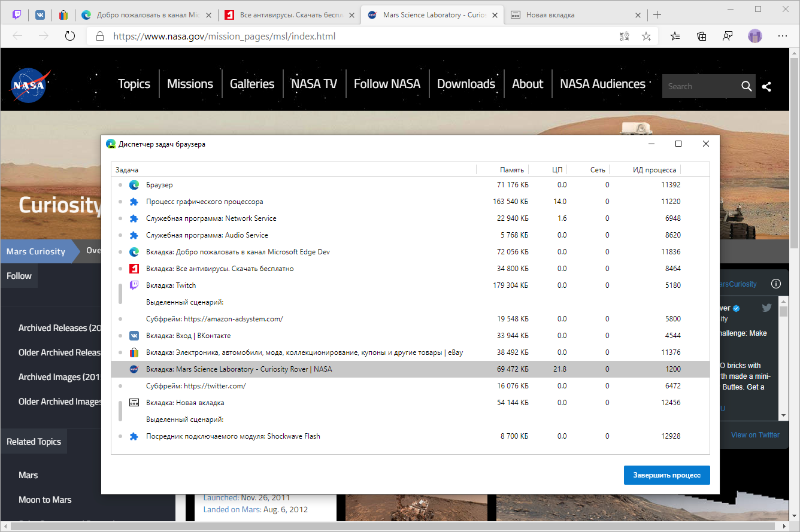Open the Mars related topic link
This screenshot has width=800, height=532.
click(28, 475)
